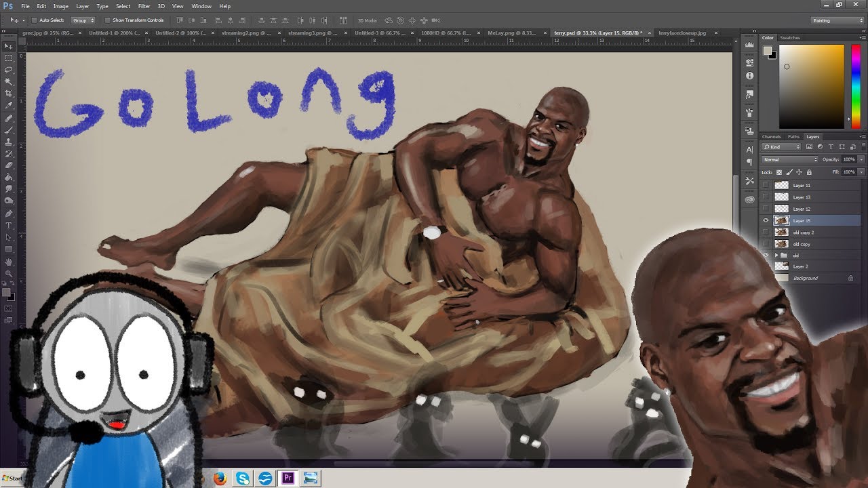The height and width of the screenshot is (488, 868).
Task: Select the Magic Wand tool
Action: pos(9,81)
